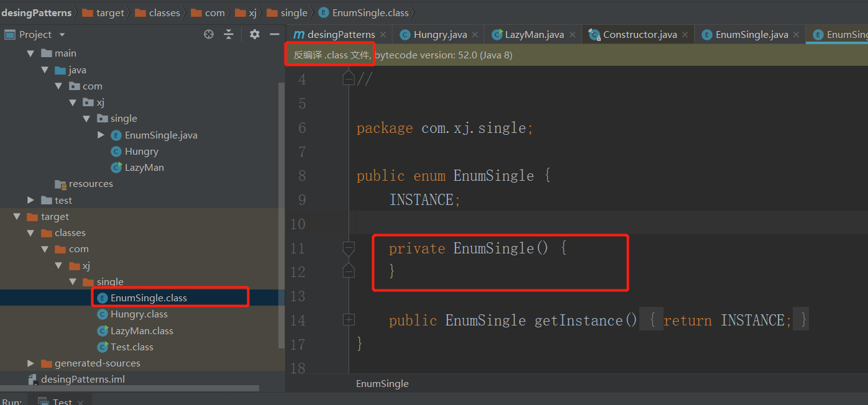Open the Project view dropdown
868x405 pixels.
pyautogui.click(x=62, y=35)
